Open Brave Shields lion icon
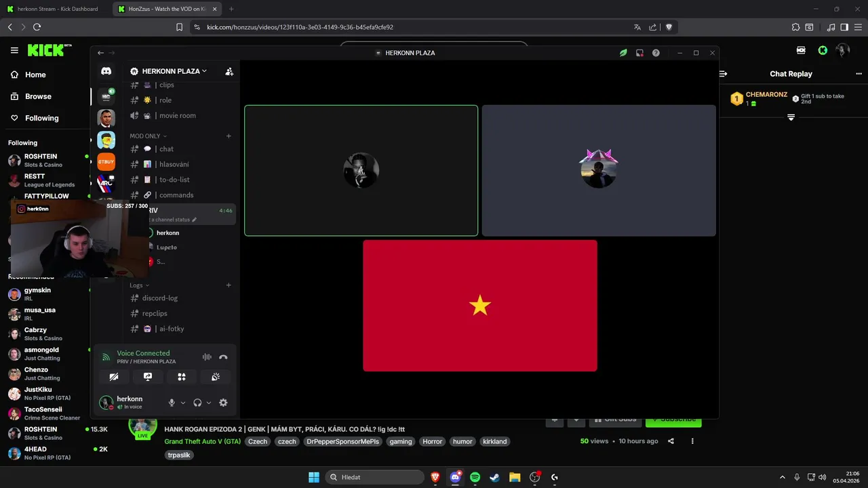The image size is (868, 488). [x=669, y=27]
